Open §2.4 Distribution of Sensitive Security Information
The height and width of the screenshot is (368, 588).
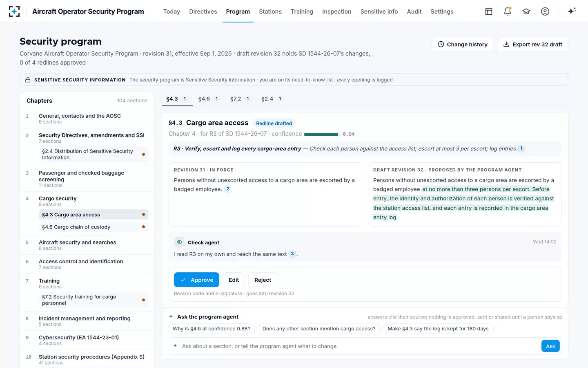(x=93, y=154)
